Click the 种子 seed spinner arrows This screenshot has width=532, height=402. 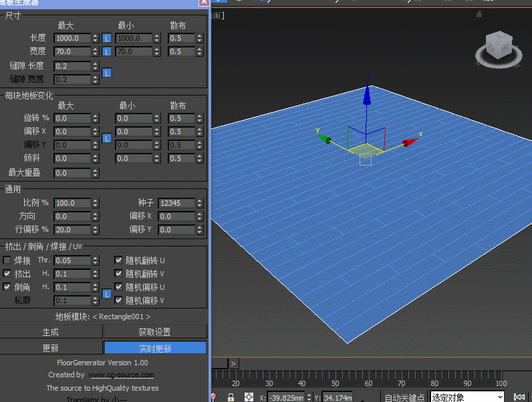tap(198, 203)
